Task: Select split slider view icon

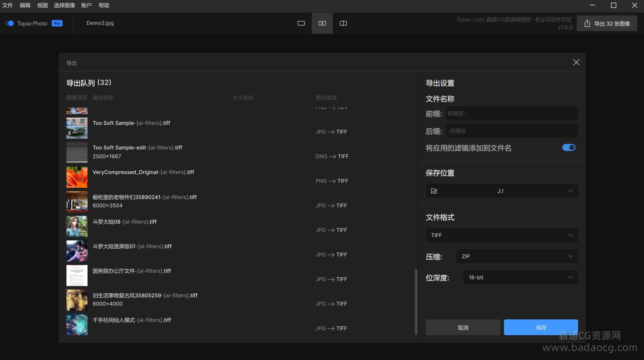Action: [x=343, y=23]
